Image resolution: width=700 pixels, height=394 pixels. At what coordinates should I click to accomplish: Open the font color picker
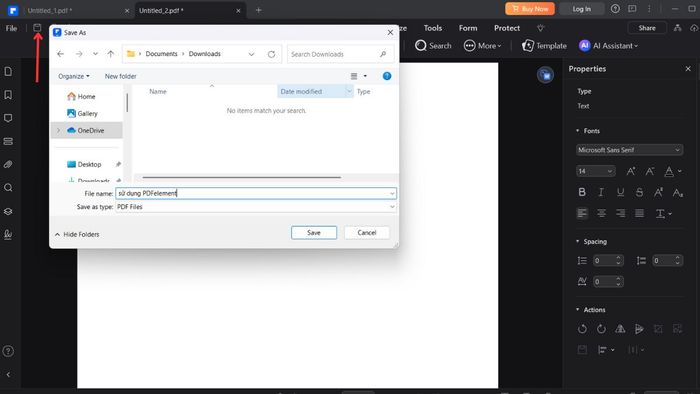click(673, 171)
